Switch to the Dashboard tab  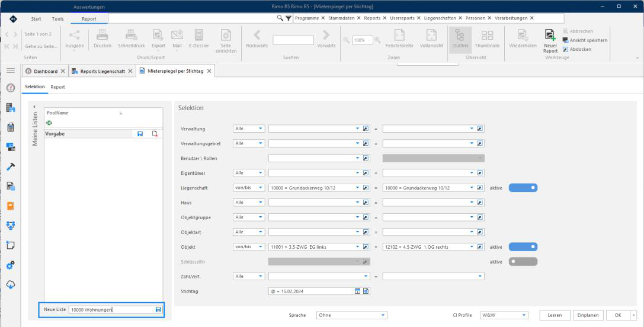46,71
